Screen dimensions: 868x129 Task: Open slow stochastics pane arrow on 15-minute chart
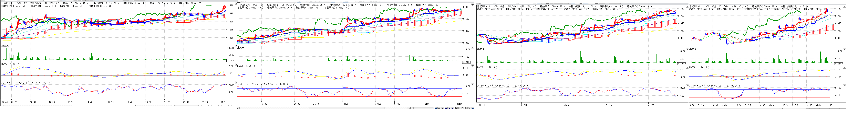pyautogui.click(x=472, y=84)
